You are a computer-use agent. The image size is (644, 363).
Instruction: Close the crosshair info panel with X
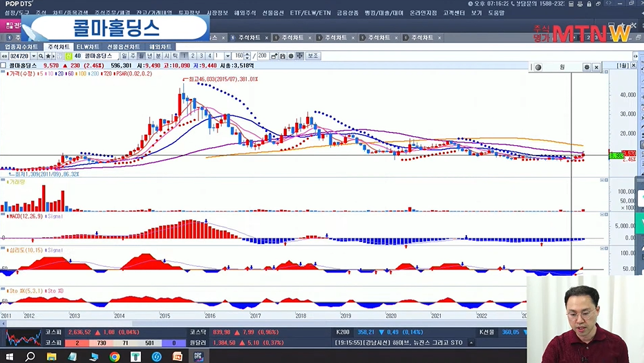click(596, 67)
